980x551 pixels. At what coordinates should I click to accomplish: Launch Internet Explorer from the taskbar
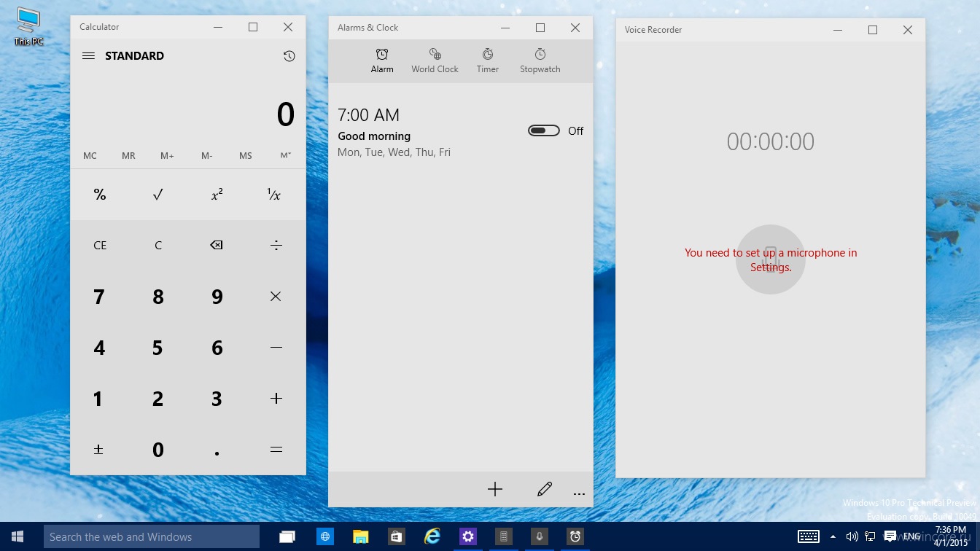[x=432, y=537]
